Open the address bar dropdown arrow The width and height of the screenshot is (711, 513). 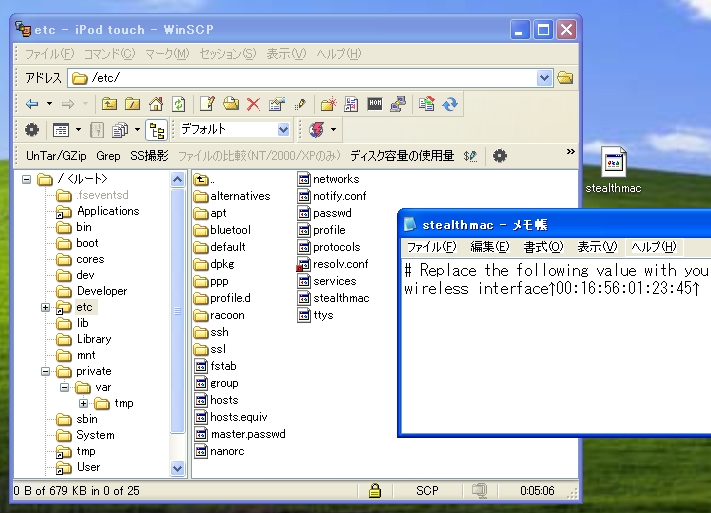[x=544, y=78]
